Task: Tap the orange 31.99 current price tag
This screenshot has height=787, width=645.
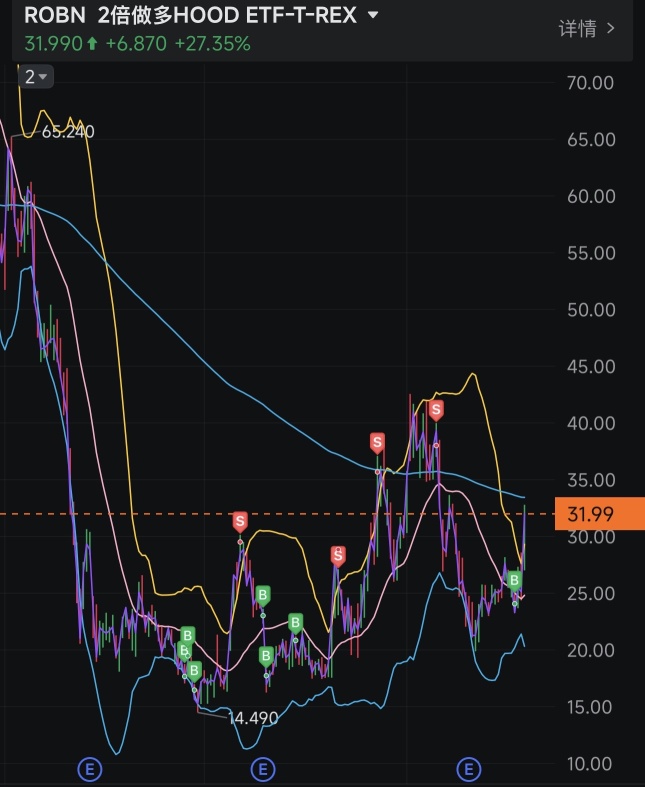Action: pyautogui.click(x=599, y=514)
